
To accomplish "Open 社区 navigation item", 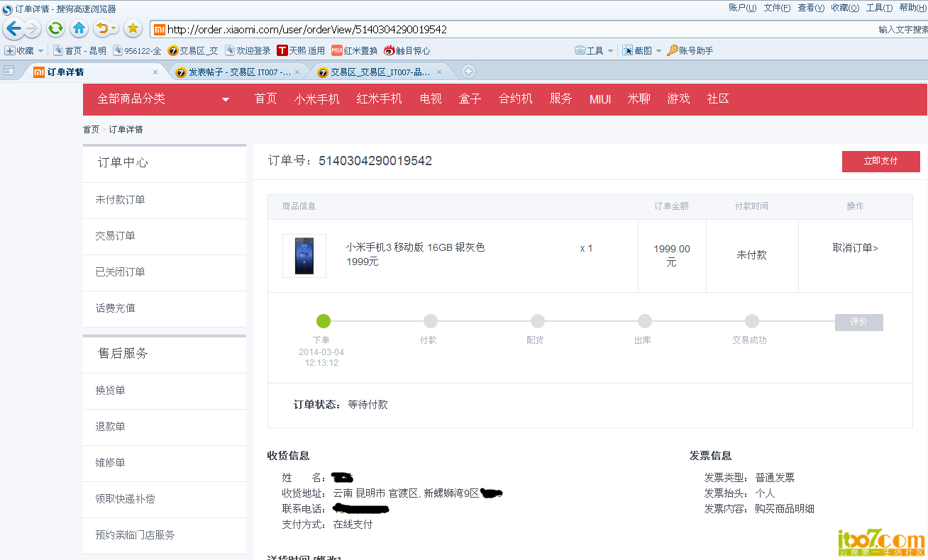I will pyautogui.click(x=719, y=99).
